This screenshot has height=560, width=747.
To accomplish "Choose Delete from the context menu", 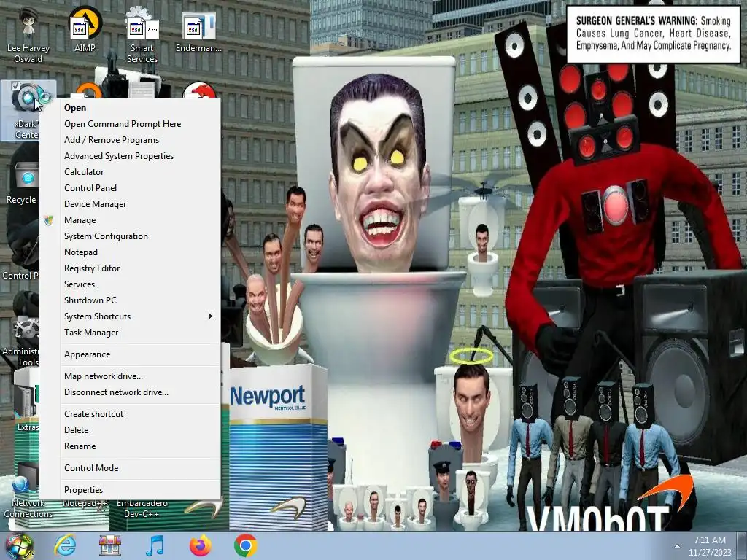I will click(130, 430).
